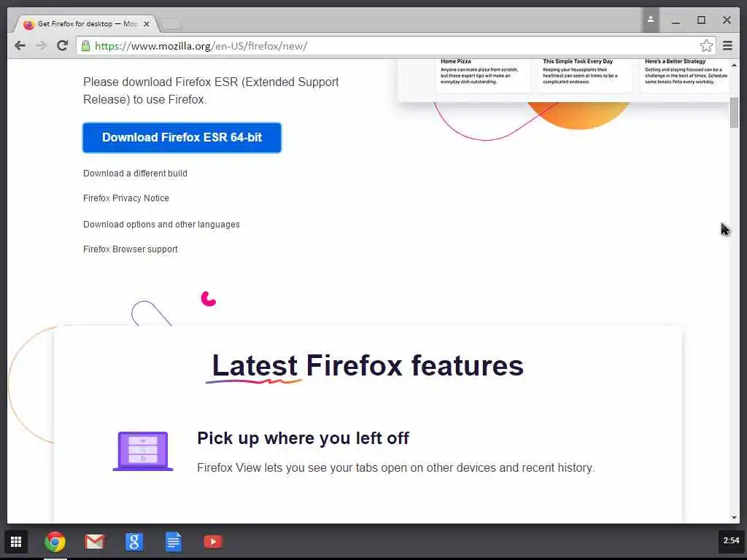The height and width of the screenshot is (560, 747).
Task: Open Google Docs from the shelf
Action: [174, 542]
